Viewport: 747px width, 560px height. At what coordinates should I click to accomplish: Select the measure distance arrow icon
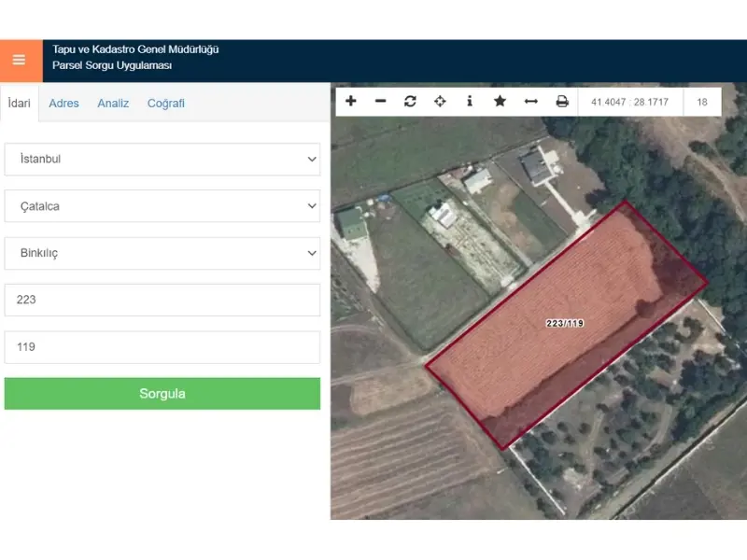[x=530, y=102]
